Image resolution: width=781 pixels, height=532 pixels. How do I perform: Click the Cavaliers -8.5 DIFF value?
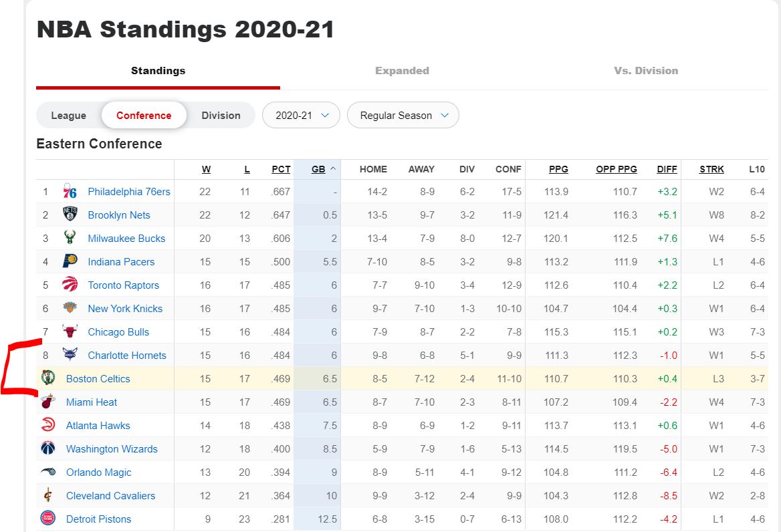click(668, 496)
